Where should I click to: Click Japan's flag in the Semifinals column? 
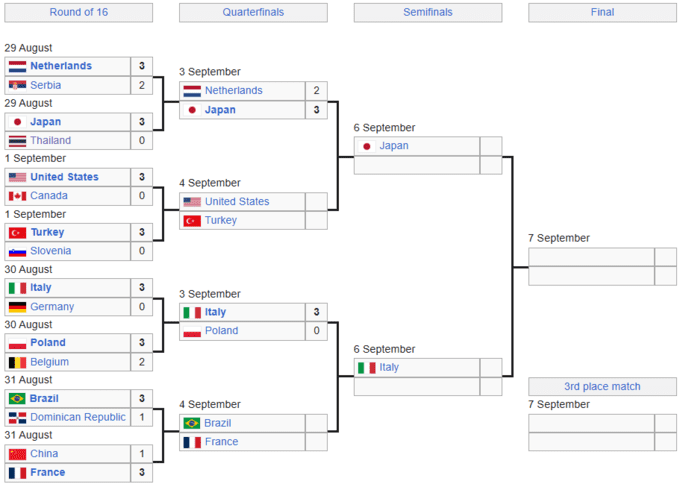[367, 146]
